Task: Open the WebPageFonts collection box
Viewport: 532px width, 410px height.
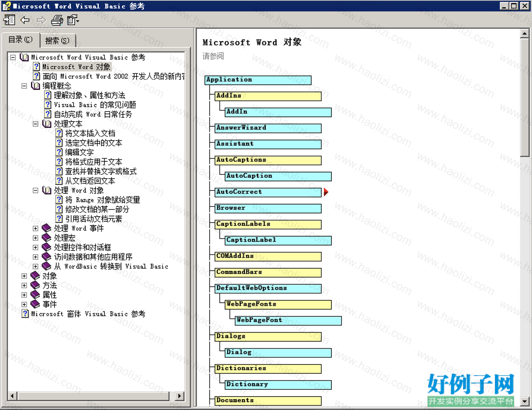Action: (x=278, y=305)
